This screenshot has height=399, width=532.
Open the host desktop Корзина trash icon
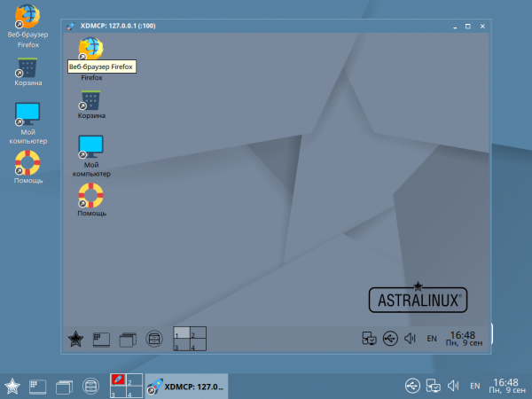click(27, 67)
